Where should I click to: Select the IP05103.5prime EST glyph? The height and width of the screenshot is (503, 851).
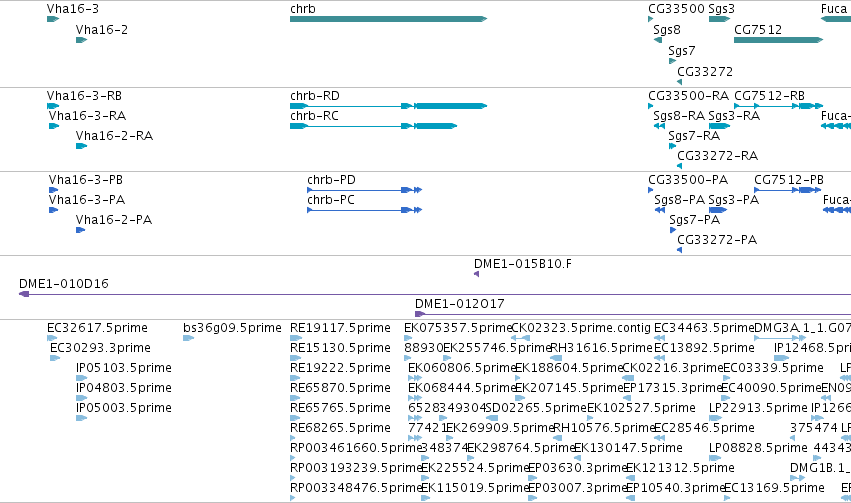tap(81, 378)
